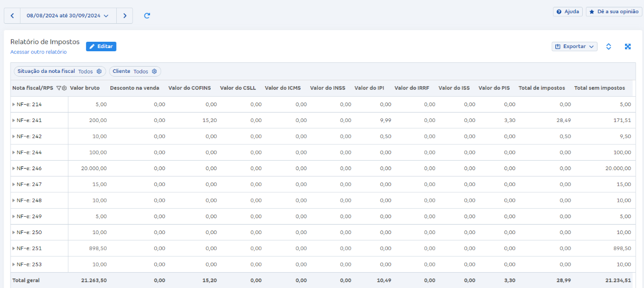Expand row NF-e: 214

[x=14, y=105]
